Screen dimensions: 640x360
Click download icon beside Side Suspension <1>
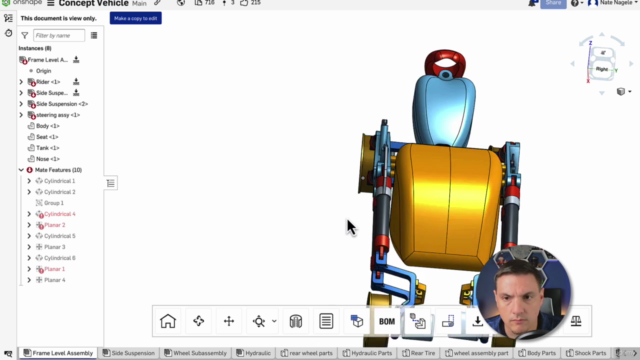[x=76, y=93]
